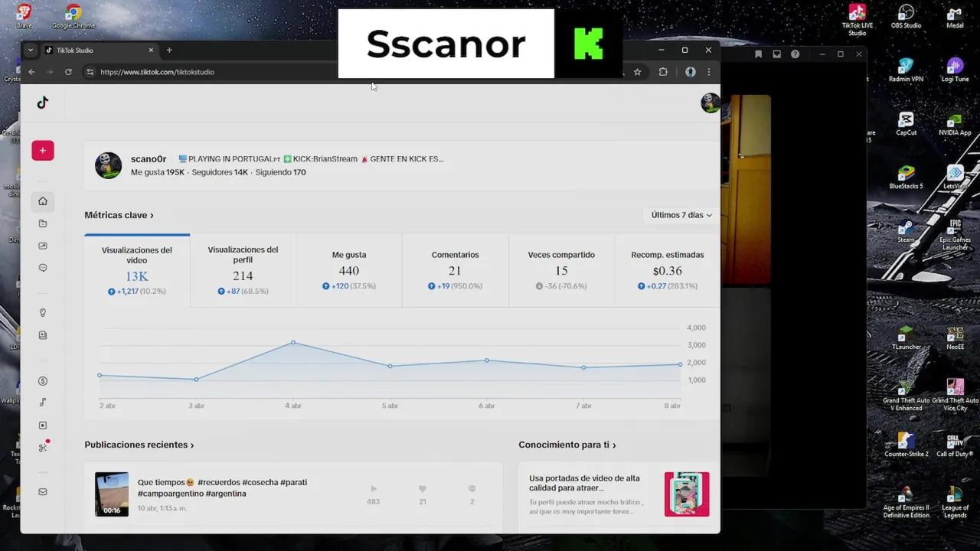Viewport: 980px width, 551px height.
Task: Open the profile avatar at top right
Action: tap(710, 103)
